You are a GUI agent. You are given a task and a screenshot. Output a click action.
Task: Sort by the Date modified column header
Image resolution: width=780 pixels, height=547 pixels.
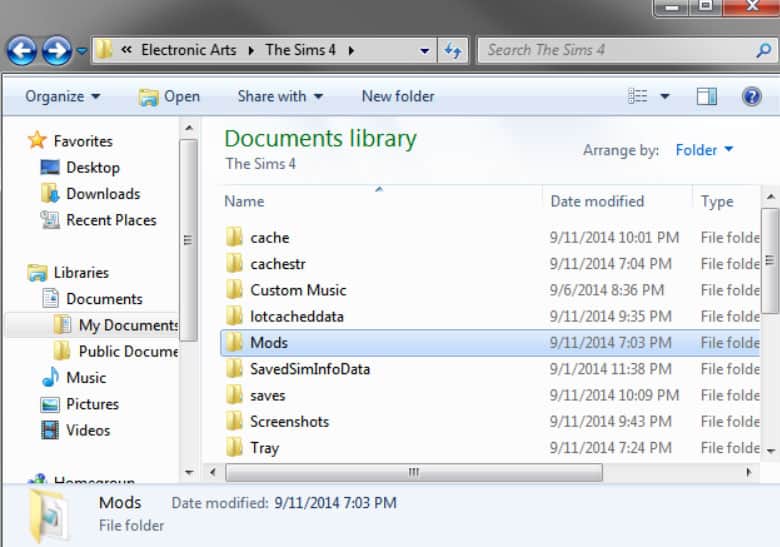coord(597,201)
